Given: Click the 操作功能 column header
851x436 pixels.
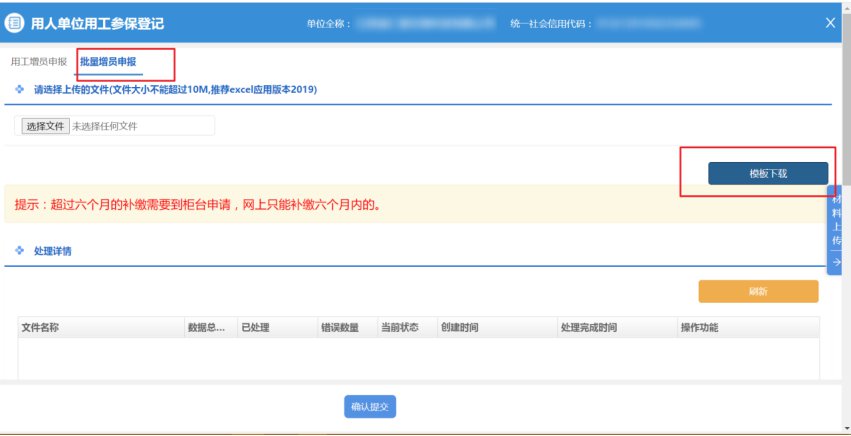Looking at the screenshot, I should [x=699, y=327].
